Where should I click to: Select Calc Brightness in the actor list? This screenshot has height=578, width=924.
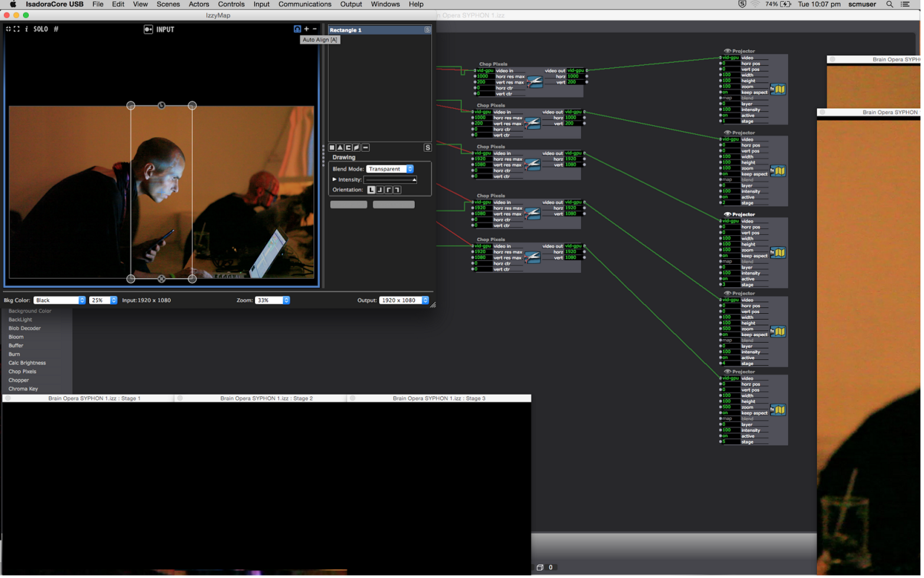pos(27,363)
